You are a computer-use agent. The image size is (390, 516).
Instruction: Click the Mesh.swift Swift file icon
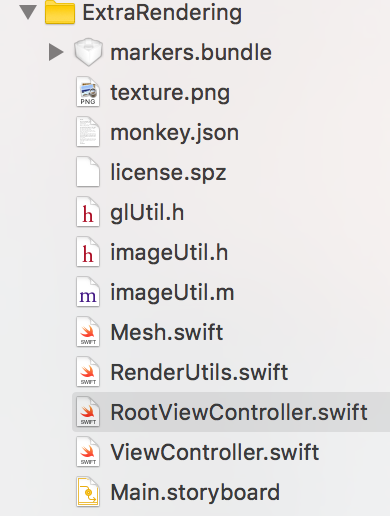88,332
